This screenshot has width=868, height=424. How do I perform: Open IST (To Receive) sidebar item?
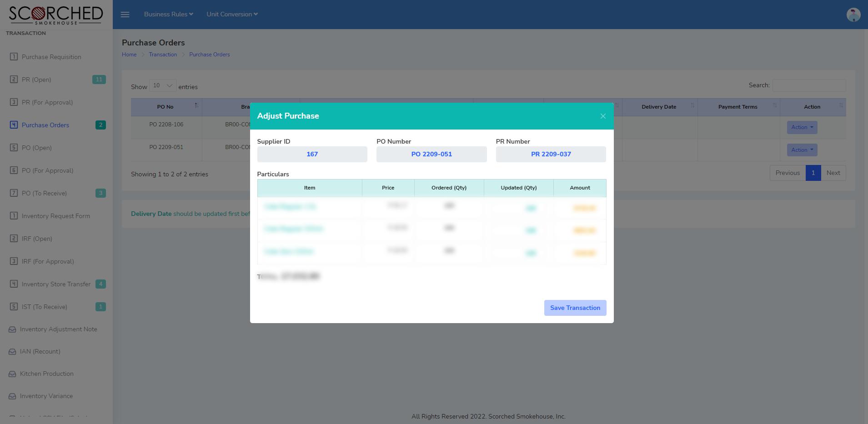(45, 307)
